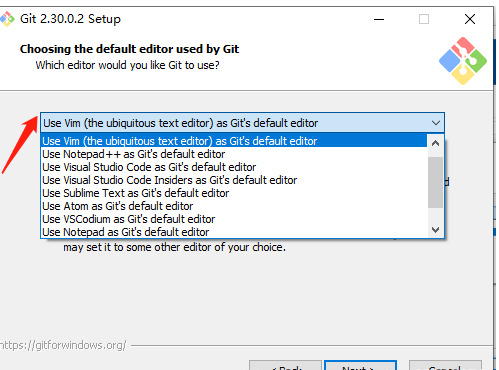Screen dimensions: 499x370
Task: Click 'Which editor would you like Git to use?' text
Action: [x=127, y=65]
